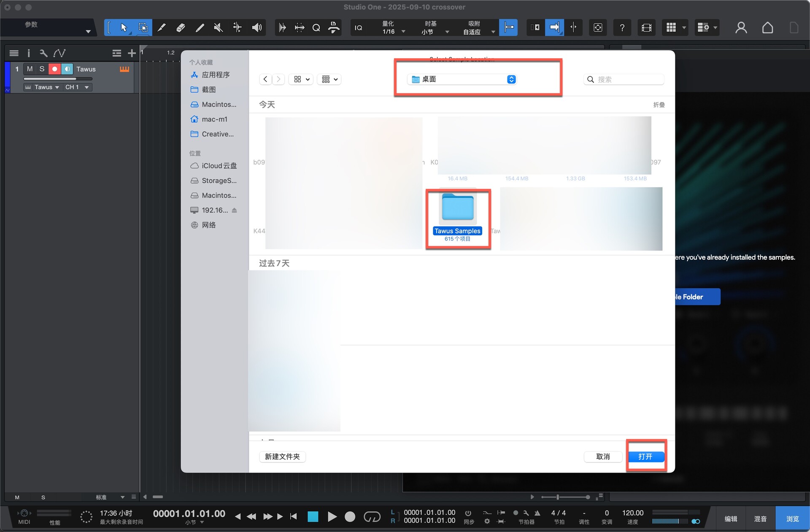Click the 4 / 4 time signature
Image resolution: width=810 pixels, height=532 pixels.
point(559,513)
